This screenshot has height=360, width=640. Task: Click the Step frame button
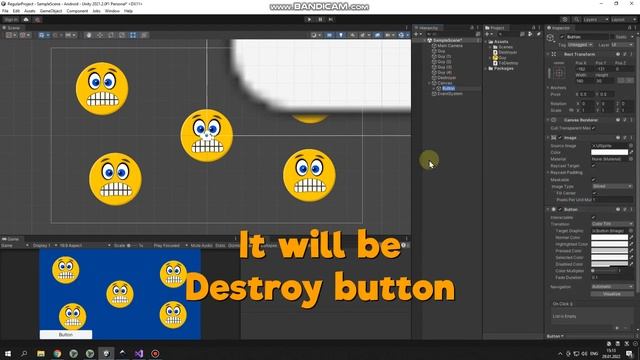pos(331,19)
